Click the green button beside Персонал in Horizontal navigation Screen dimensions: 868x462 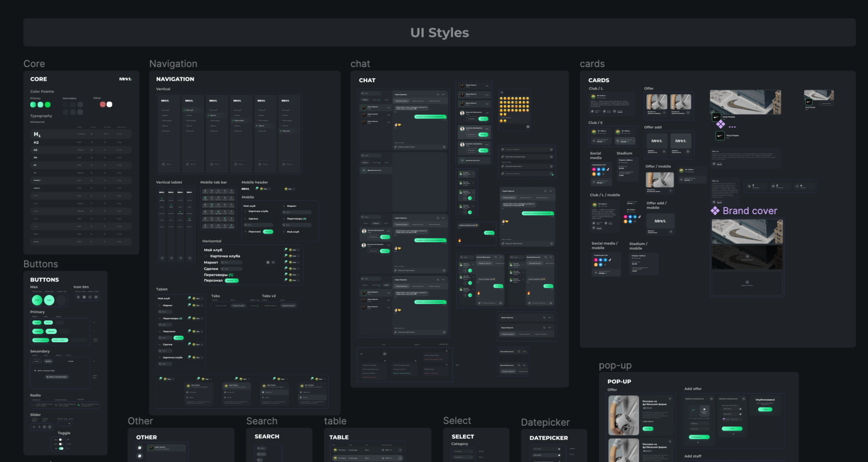[232, 281]
